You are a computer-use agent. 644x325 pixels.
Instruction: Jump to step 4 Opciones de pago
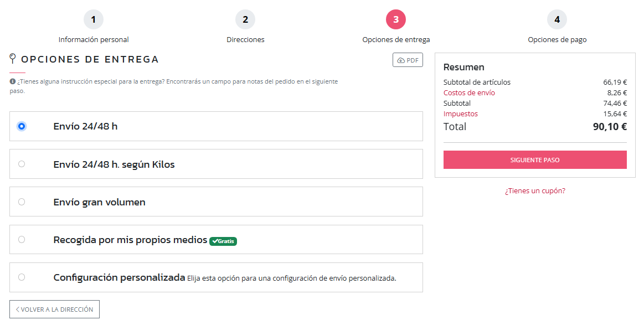(x=557, y=20)
